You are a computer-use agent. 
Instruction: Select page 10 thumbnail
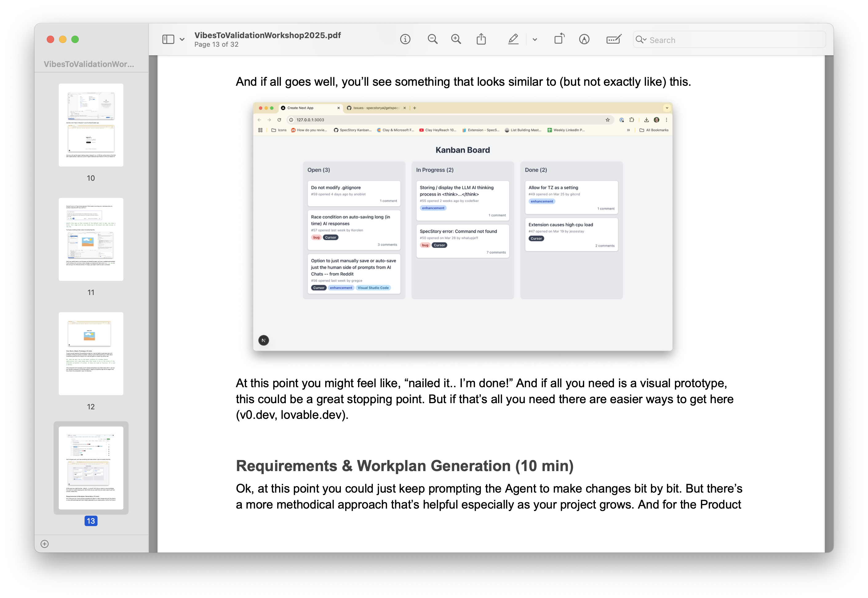point(91,125)
